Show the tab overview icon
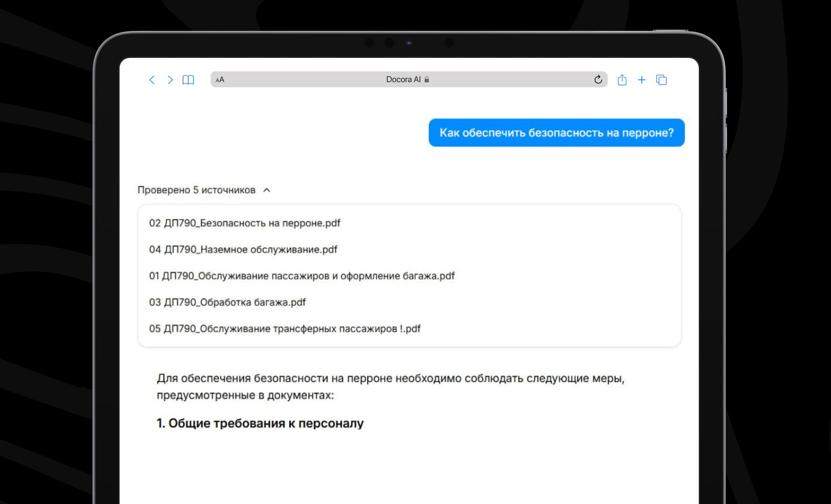The image size is (831, 504). pyautogui.click(x=661, y=80)
